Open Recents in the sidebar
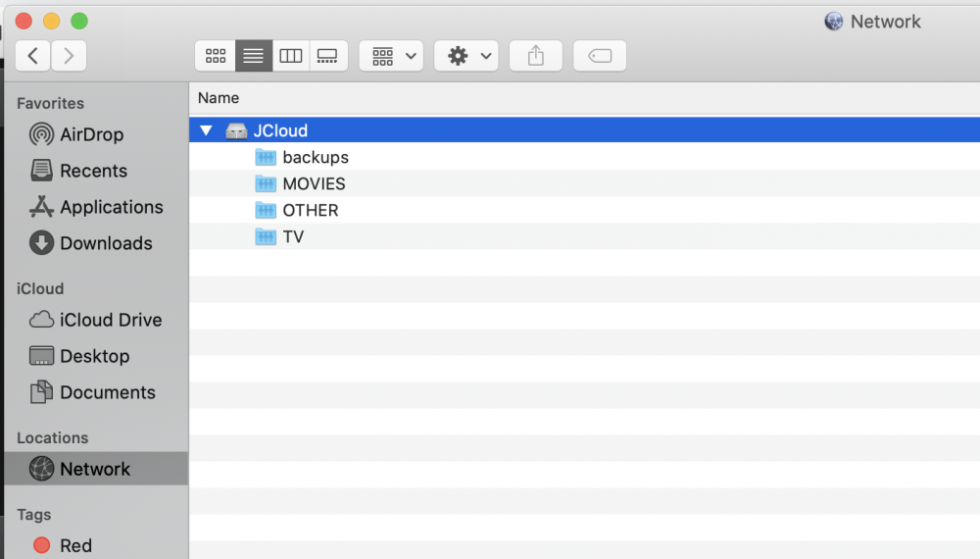 pos(94,171)
